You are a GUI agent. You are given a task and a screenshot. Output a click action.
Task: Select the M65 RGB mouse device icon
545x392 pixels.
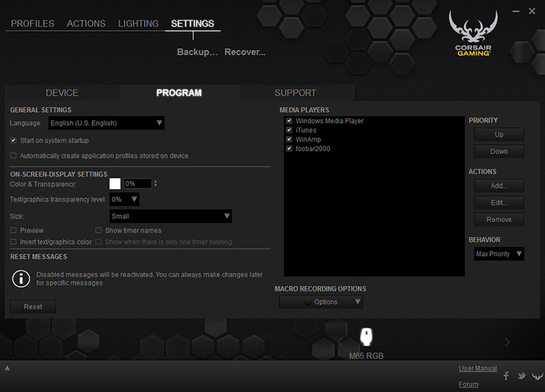[x=366, y=336]
